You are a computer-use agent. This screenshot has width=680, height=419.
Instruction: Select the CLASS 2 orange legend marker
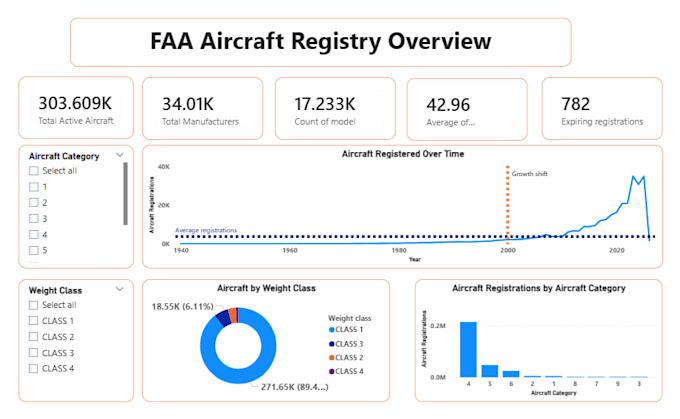[x=332, y=358]
